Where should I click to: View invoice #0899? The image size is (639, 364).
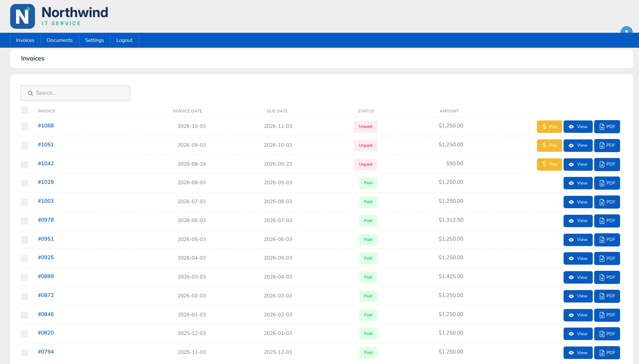tap(578, 277)
